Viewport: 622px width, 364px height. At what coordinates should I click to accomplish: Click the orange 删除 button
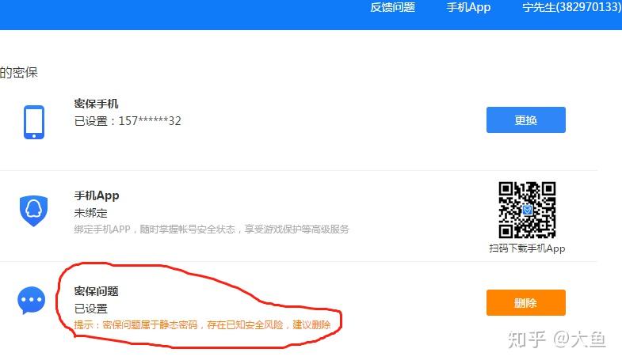tap(526, 303)
